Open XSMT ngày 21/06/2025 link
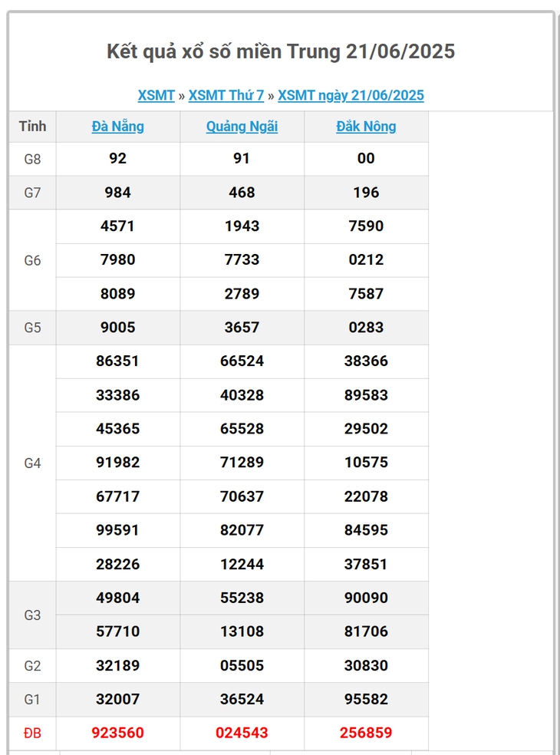560x755 pixels. coord(351,95)
